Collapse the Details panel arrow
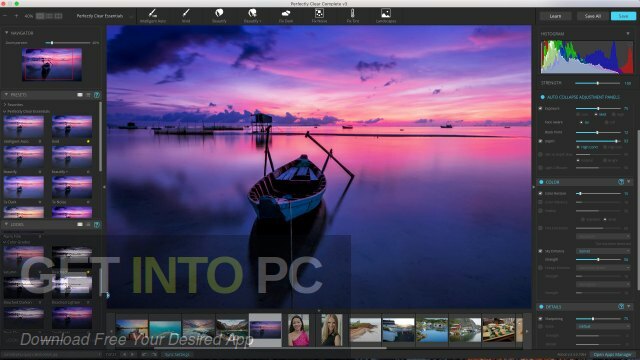The height and width of the screenshot is (360, 640). [x=629, y=307]
